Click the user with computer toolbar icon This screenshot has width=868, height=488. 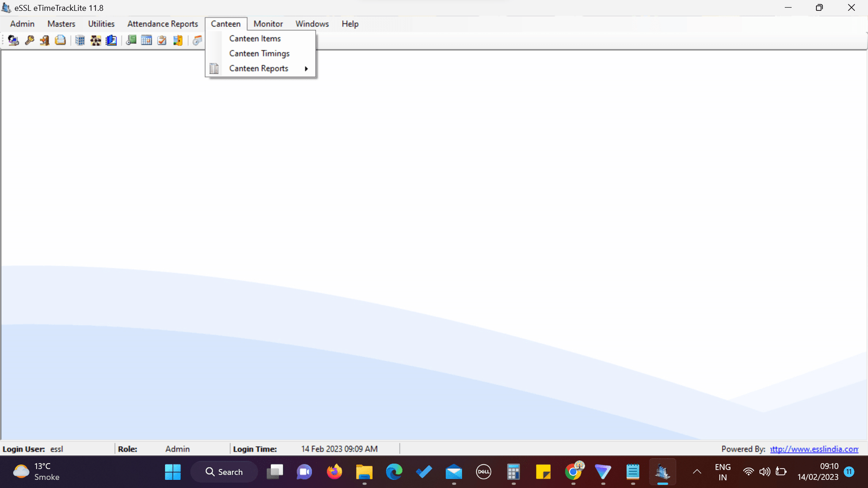[14, 40]
